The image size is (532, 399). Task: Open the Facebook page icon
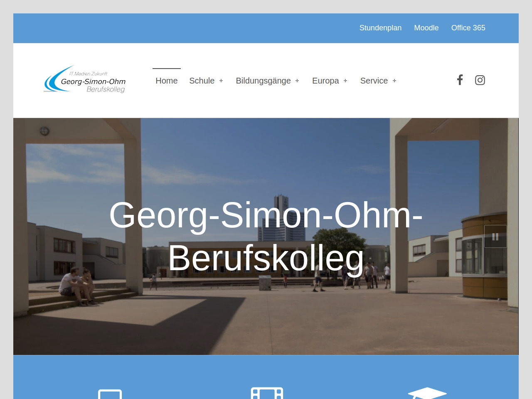click(460, 80)
